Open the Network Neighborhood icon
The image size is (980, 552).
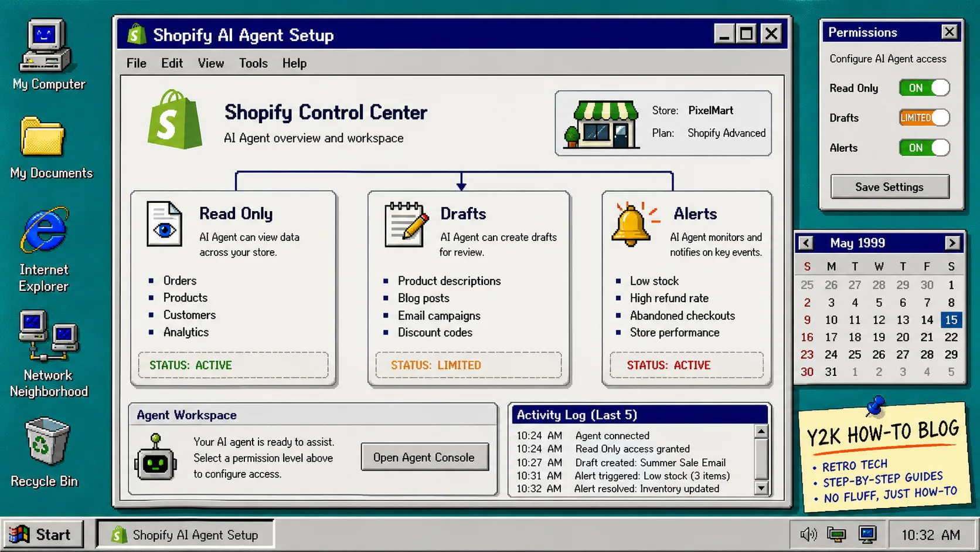pyautogui.click(x=49, y=336)
